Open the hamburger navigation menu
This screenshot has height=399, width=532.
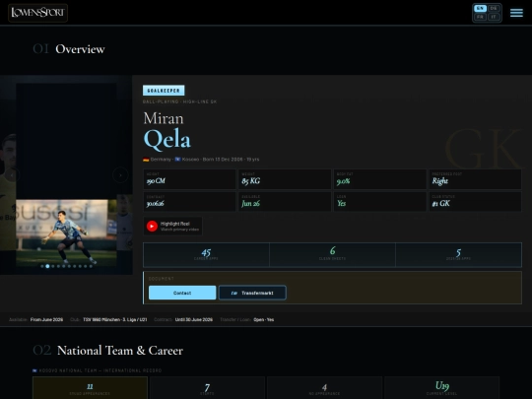click(x=516, y=13)
